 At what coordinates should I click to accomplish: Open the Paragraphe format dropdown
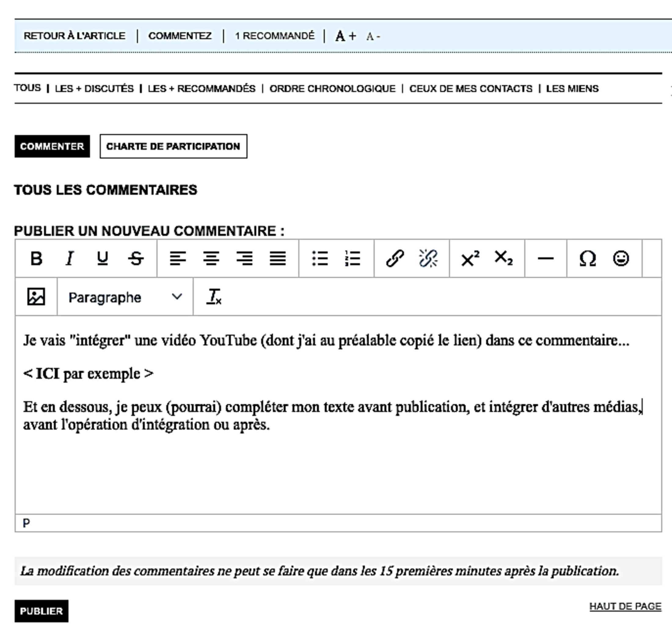[125, 297]
